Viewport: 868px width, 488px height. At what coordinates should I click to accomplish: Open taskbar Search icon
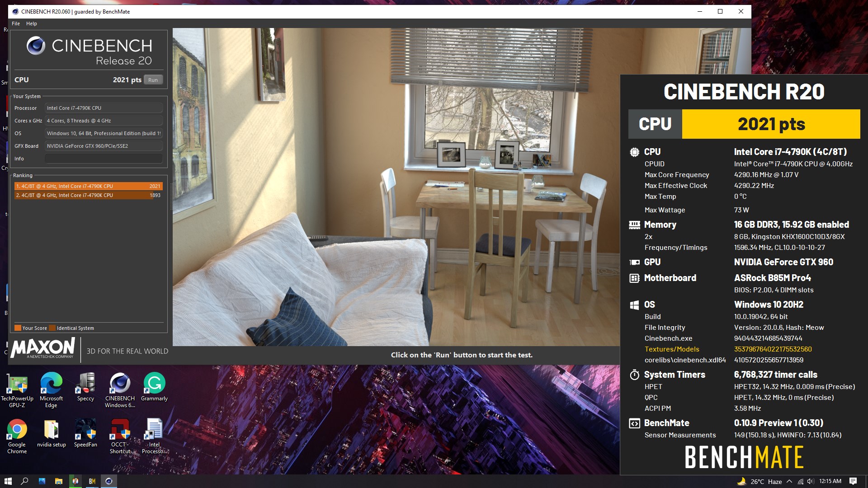25,481
